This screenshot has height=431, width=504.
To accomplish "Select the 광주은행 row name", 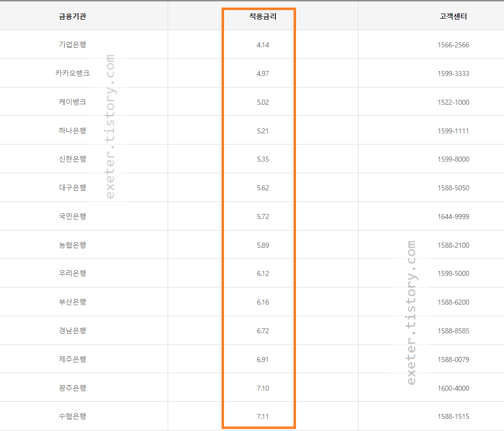I will 73,388.
